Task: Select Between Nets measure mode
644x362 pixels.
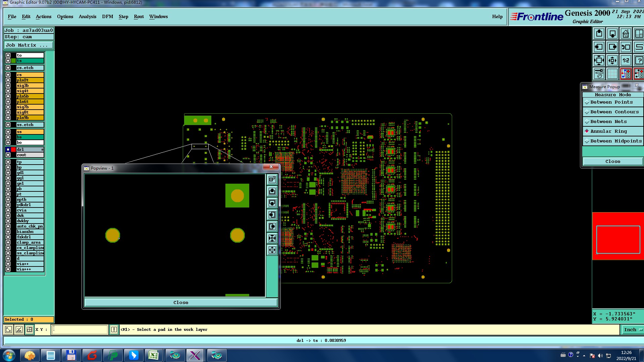Action: (608, 122)
